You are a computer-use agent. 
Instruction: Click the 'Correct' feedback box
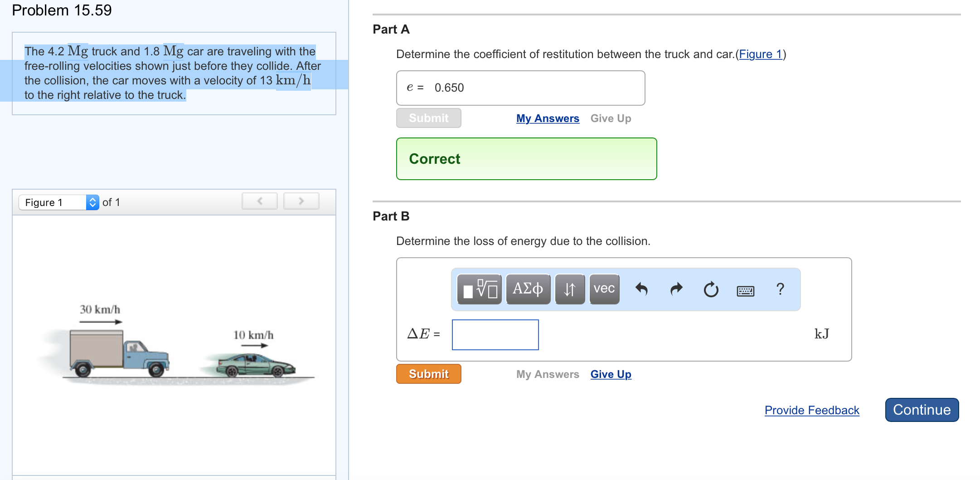[x=527, y=159]
